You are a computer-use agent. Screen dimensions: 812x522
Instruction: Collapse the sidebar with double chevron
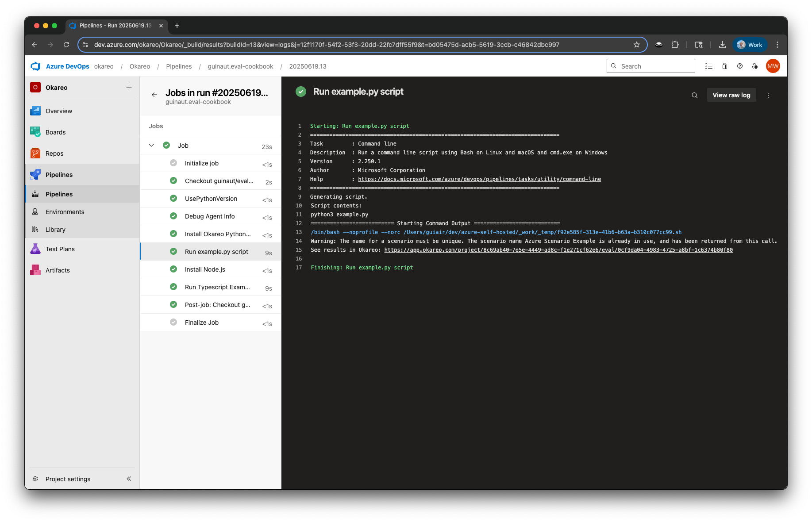coord(129,479)
